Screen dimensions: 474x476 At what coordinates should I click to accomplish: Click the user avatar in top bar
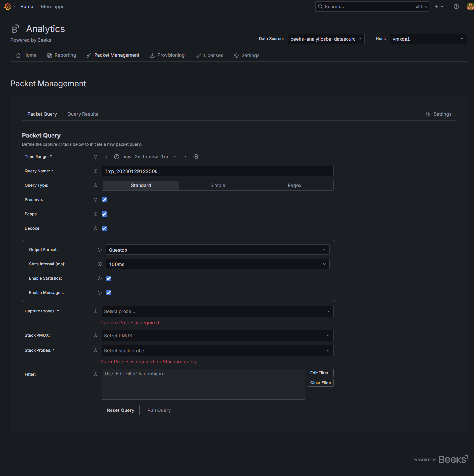[470, 7]
